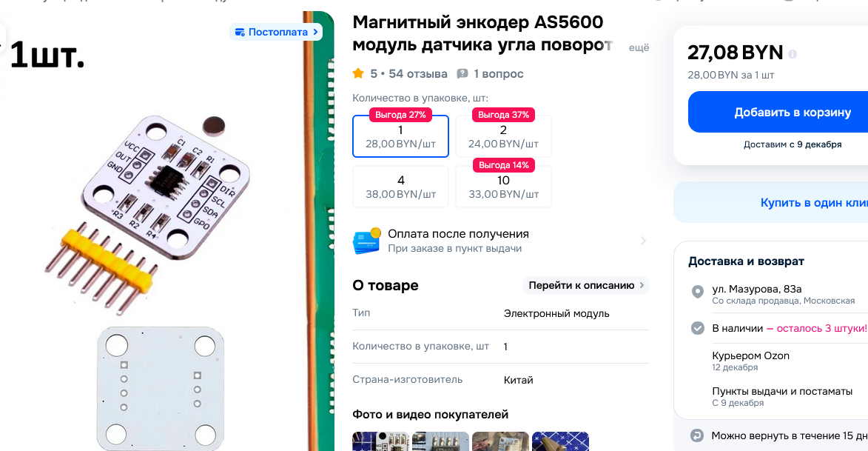868x451 pixels.
Task: Go to the description via 'Перейти к описанию'
Action: tap(585, 285)
